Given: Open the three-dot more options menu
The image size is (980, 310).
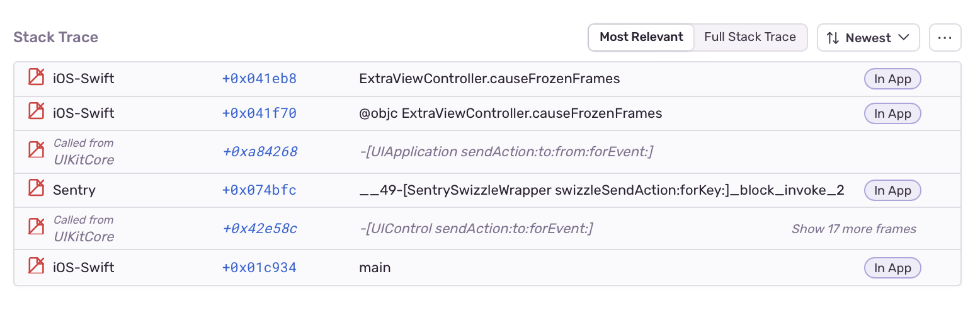Looking at the screenshot, I should [945, 38].
